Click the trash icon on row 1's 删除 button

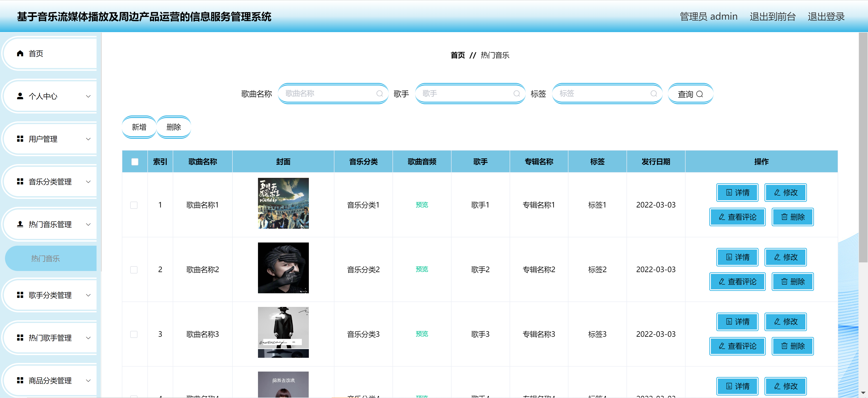click(784, 217)
